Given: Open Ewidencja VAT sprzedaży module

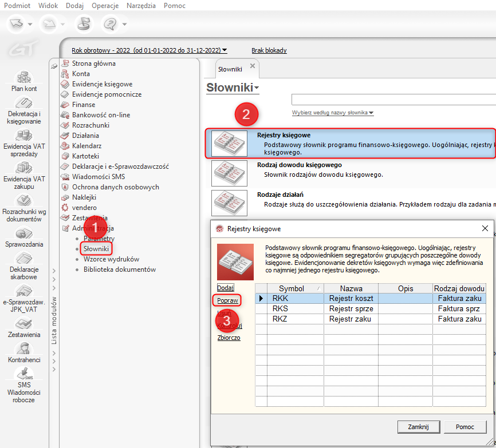Looking at the screenshot, I should (x=24, y=144).
